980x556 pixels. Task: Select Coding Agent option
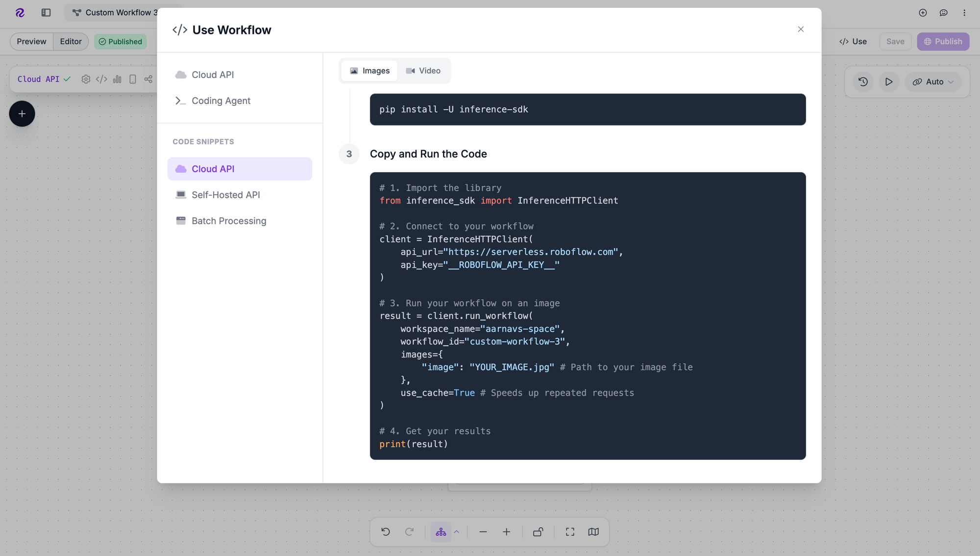[240, 101]
